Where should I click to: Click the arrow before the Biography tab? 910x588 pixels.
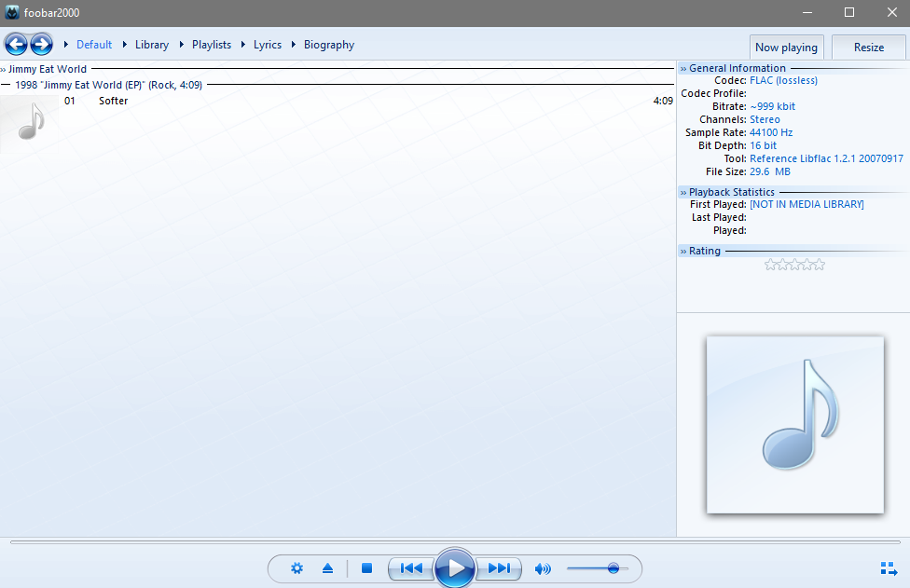pos(294,44)
